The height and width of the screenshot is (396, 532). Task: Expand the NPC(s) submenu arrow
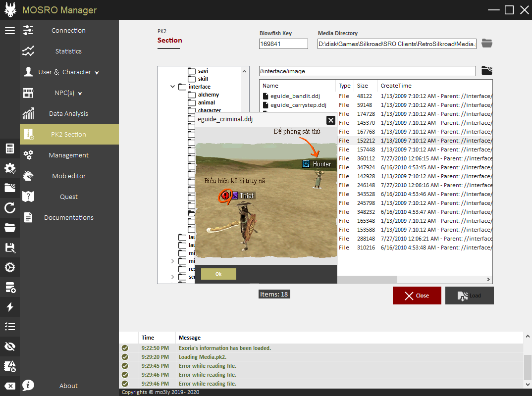(80, 94)
